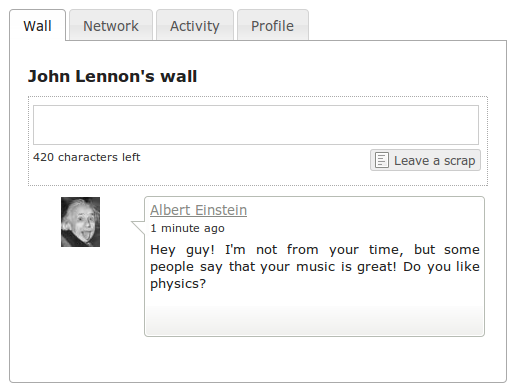This screenshot has height=388, width=514.
Task: Click the John Lennon's wall heading
Action: pyautogui.click(x=113, y=76)
